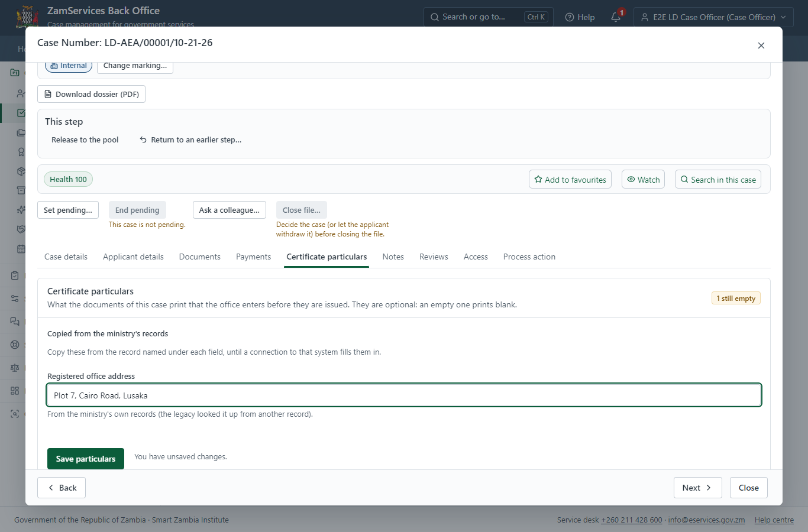Image resolution: width=808 pixels, height=532 pixels.
Task: Open the Change marking dialog
Action: point(135,66)
